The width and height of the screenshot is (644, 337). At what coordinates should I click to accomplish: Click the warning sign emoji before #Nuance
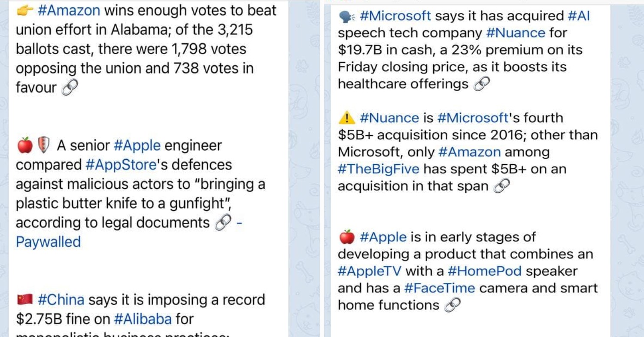coord(346,118)
